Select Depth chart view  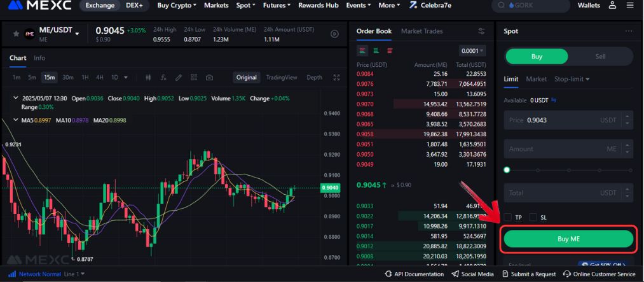coord(315,77)
